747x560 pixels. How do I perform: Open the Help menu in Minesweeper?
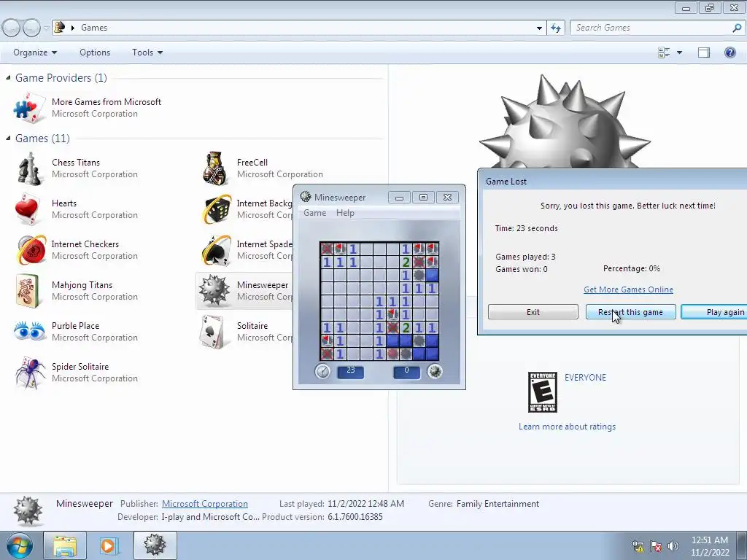tap(345, 213)
